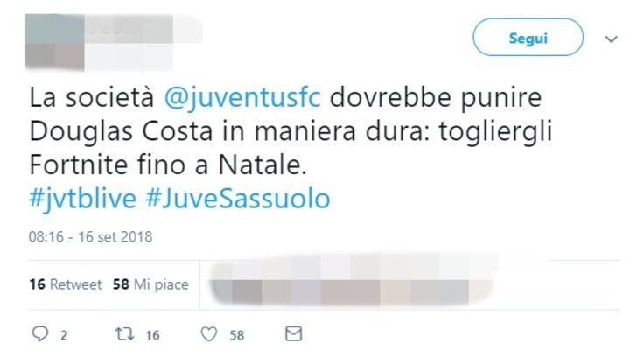Screen dimensions: 644x358
Task: Click the 08:16 - 16 set 2018 timestamp
Action: (x=90, y=237)
